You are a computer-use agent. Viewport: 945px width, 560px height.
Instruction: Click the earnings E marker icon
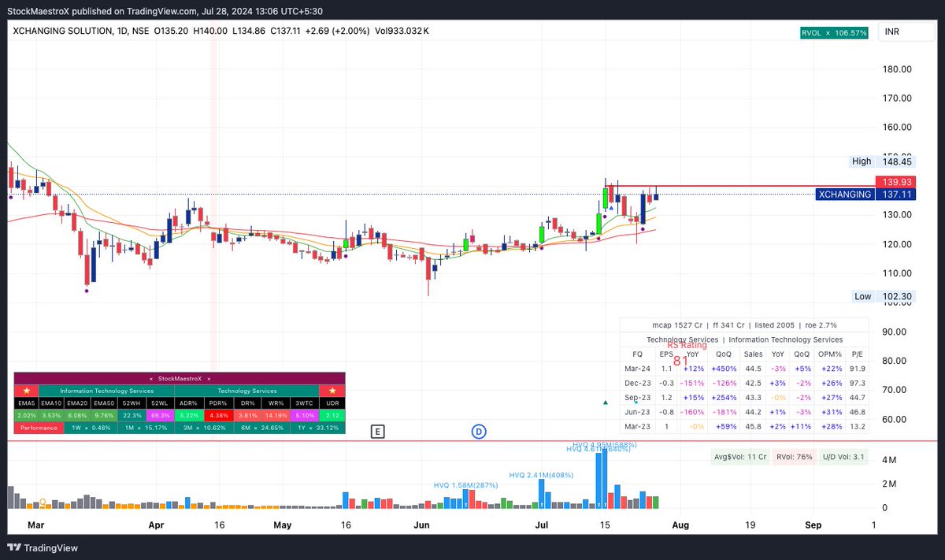378,432
